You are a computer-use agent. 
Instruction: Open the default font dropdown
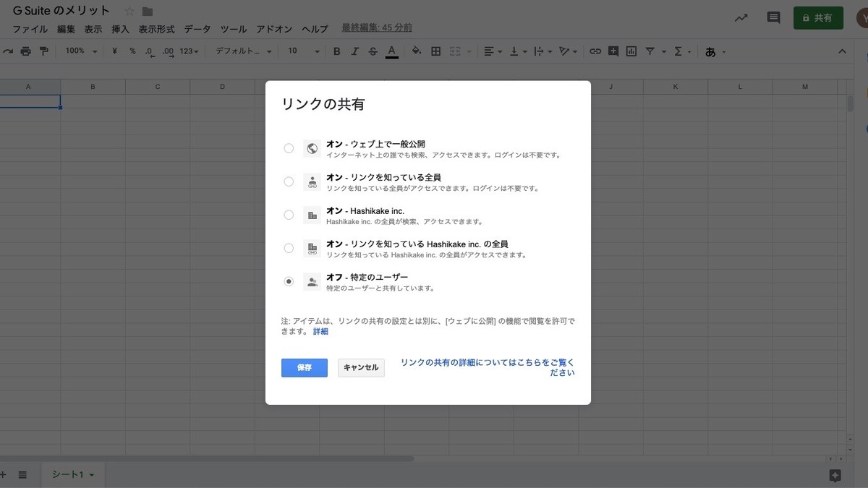[x=244, y=51]
